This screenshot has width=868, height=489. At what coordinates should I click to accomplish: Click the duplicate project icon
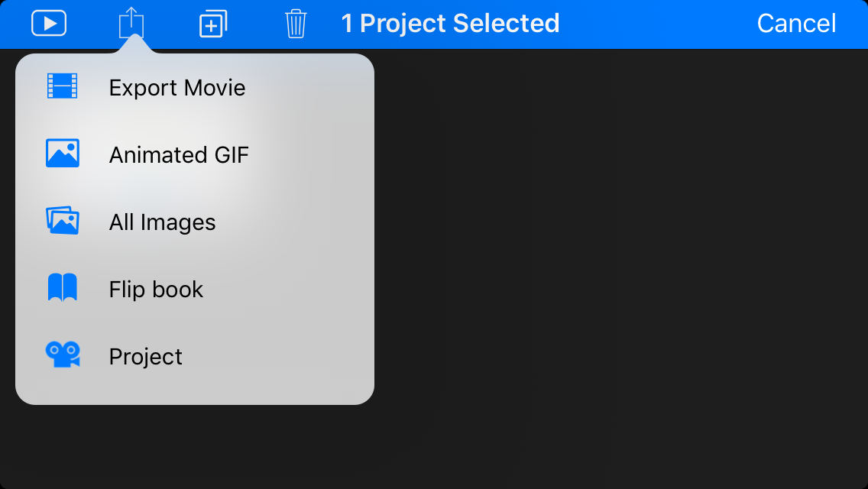(213, 23)
